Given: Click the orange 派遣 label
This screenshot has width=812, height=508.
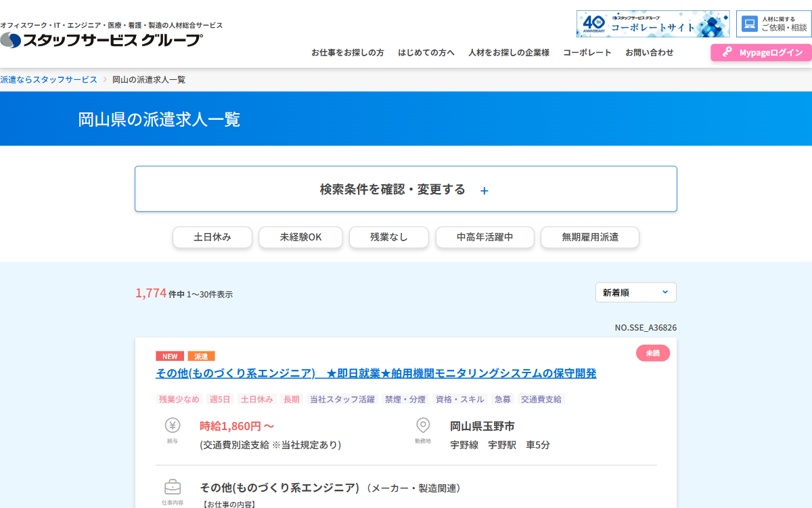Looking at the screenshot, I should tap(201, 356).
